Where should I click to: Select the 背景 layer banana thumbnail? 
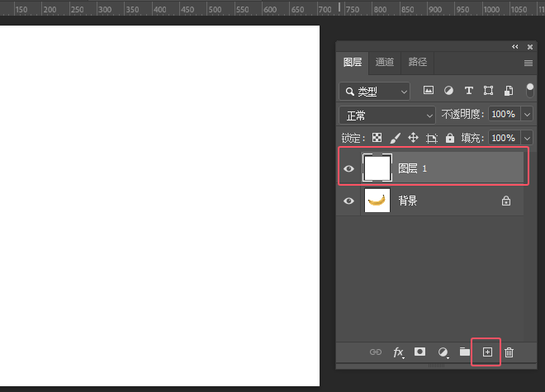377,201
